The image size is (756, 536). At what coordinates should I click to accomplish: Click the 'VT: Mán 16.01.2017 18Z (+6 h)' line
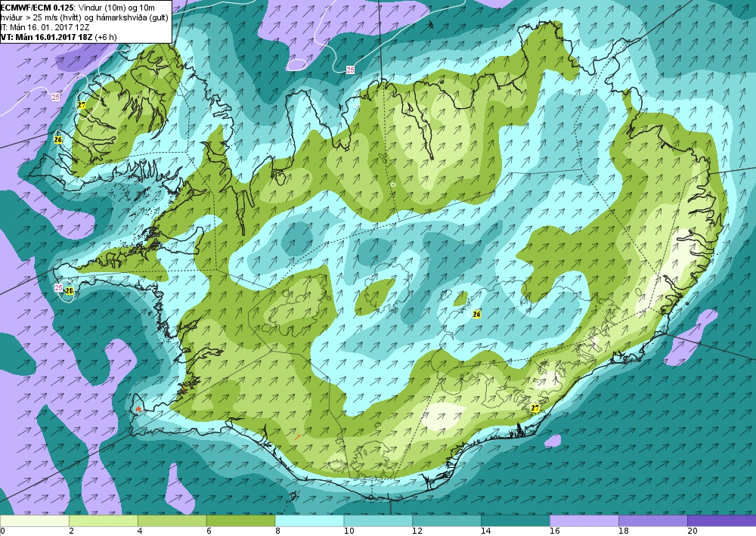pos(58,37)
